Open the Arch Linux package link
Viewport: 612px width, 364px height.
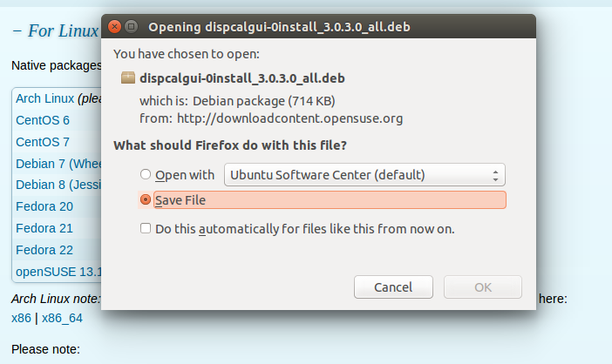point(44,98)
